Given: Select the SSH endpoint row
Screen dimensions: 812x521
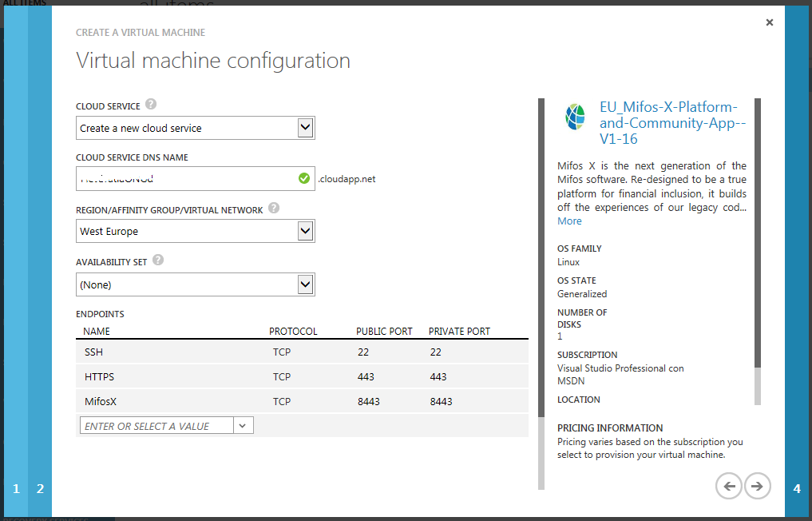Looking at the screenshot, I should (302, 352).
